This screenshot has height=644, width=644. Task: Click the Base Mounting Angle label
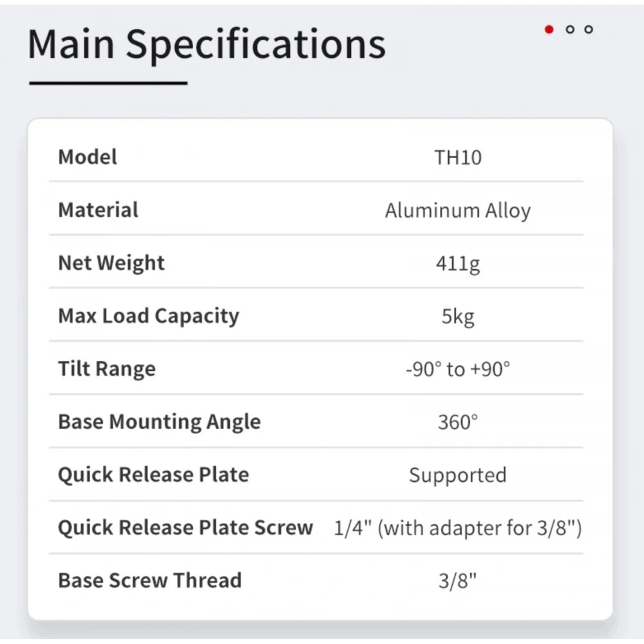[160, 422]
